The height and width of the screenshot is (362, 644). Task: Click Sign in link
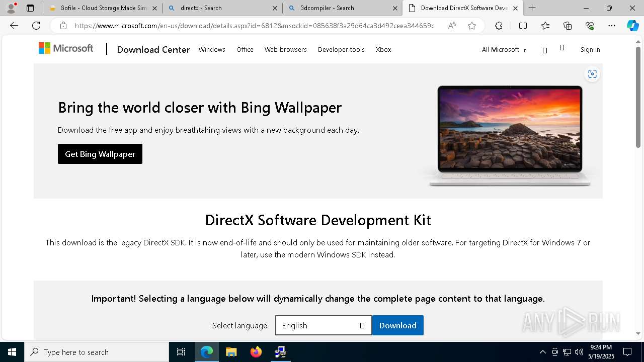click(590, 49)
